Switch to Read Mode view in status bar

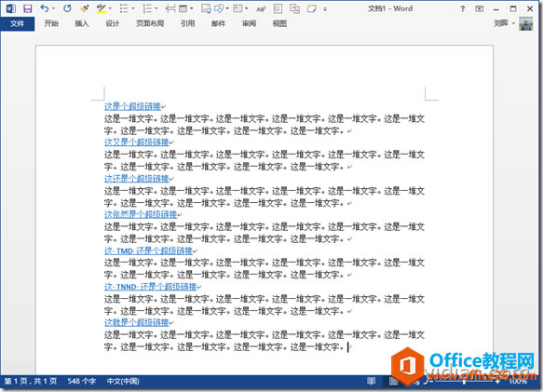(372, 381)
